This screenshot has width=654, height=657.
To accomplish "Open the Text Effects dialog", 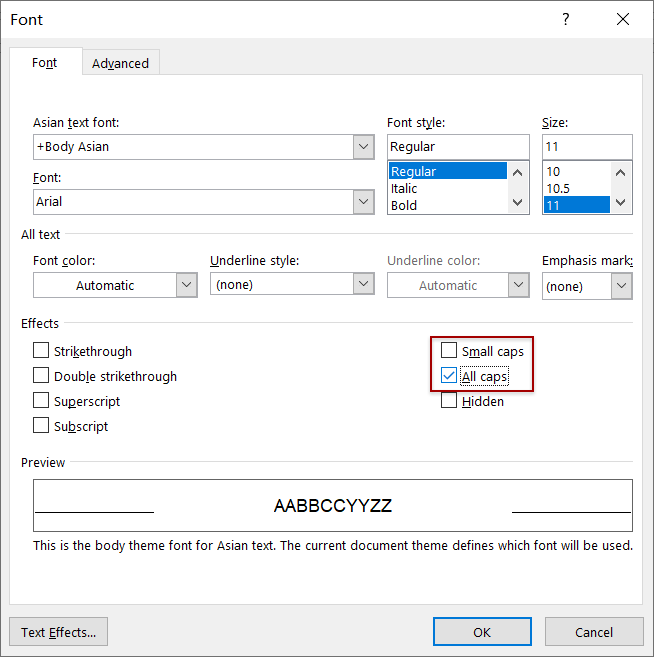I will pos(58,632).
